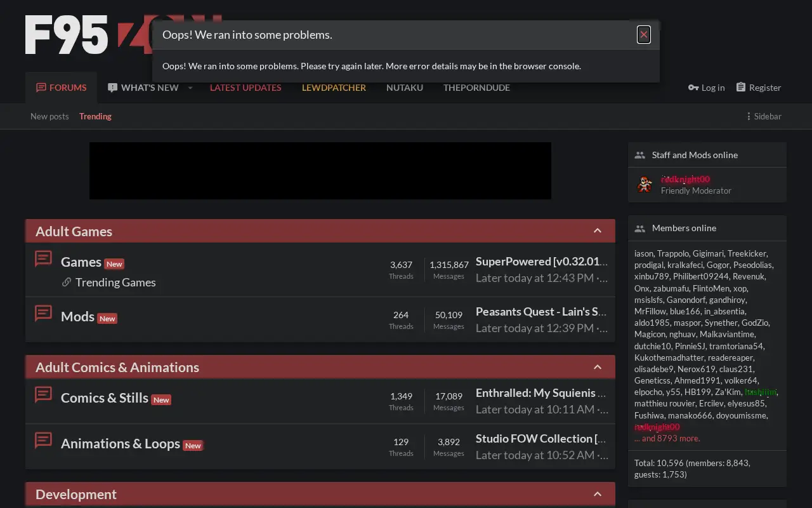
Task: Click the Comics & Stills forum icon
Action: pos(43,394)
